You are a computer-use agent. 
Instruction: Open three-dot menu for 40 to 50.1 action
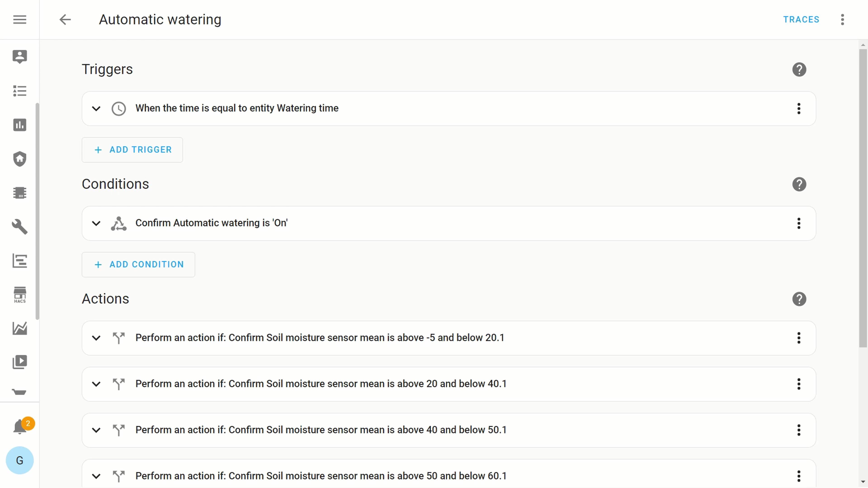pos(799,430)
